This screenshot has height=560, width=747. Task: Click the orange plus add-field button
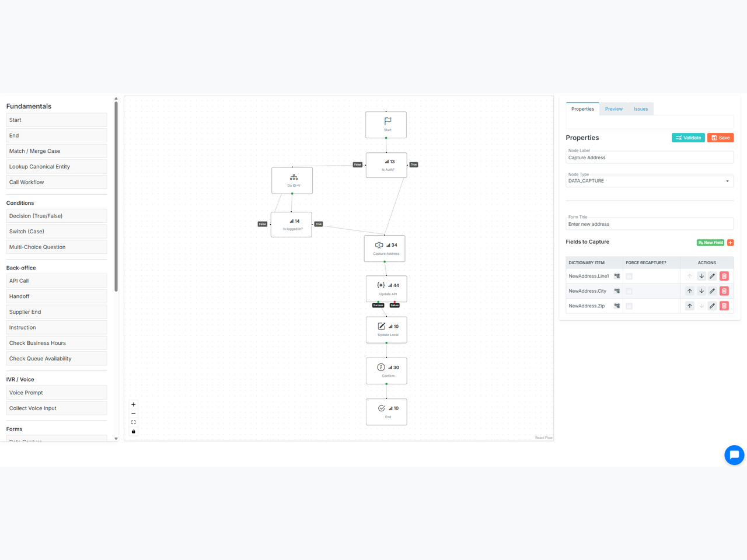[x=730, y=243]
